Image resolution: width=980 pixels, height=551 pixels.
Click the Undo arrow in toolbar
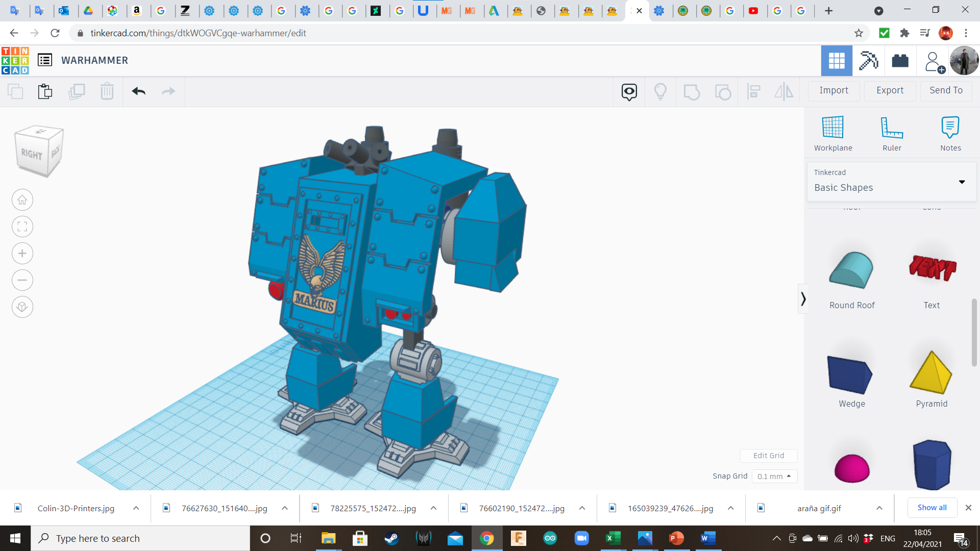point(138,91)
